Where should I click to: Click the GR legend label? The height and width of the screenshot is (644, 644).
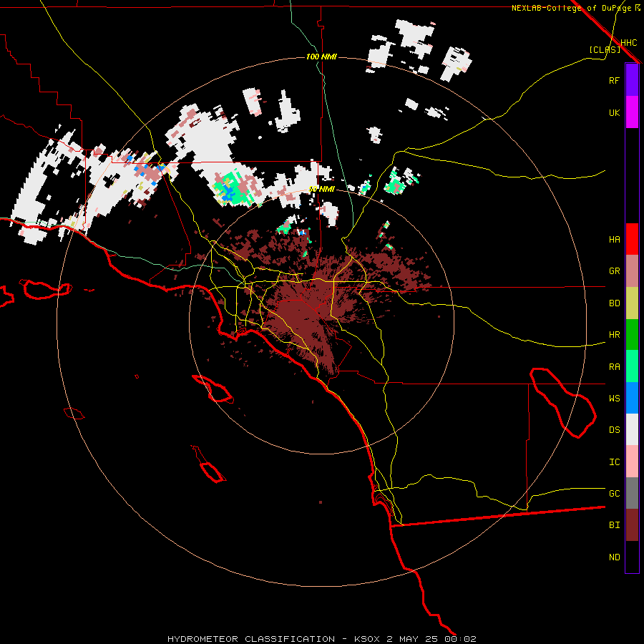614,271
